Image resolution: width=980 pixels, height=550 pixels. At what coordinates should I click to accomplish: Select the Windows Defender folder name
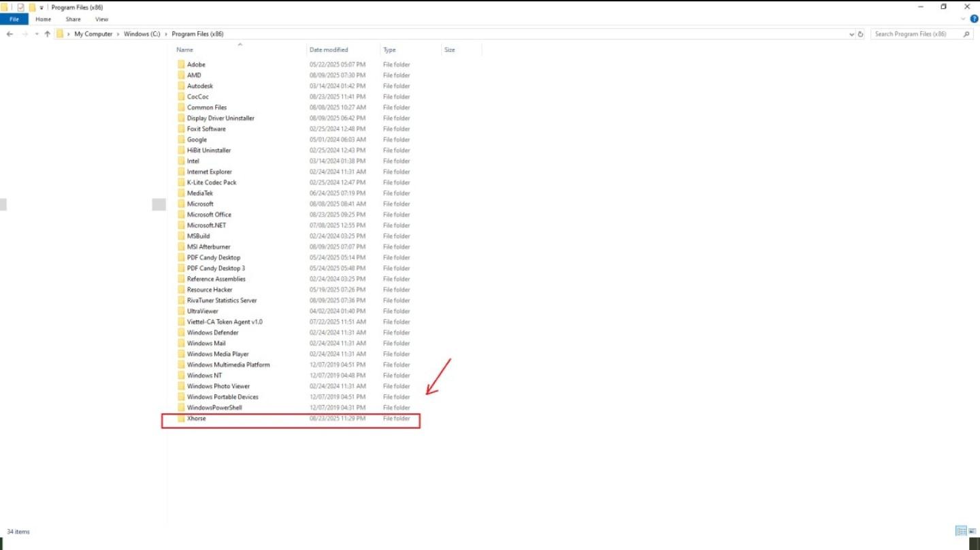point(213,333)
